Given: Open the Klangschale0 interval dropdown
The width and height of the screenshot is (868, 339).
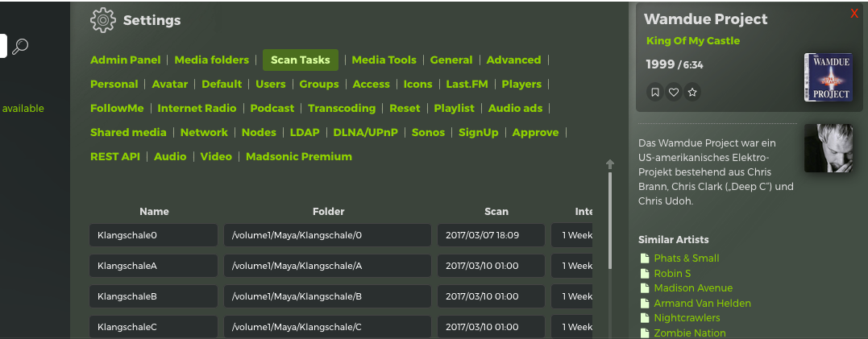Looking at the screenshot, I should pos(572,235).
